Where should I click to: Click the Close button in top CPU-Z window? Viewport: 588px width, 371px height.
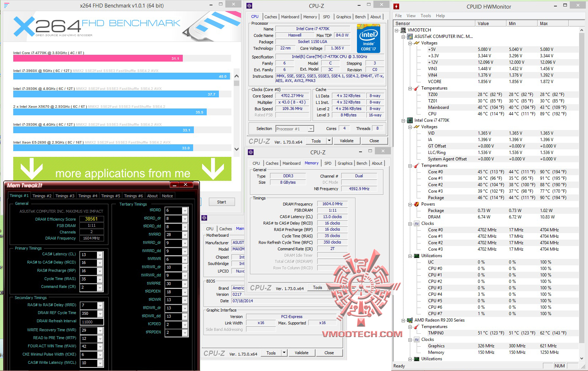click(x=374, y=141)
